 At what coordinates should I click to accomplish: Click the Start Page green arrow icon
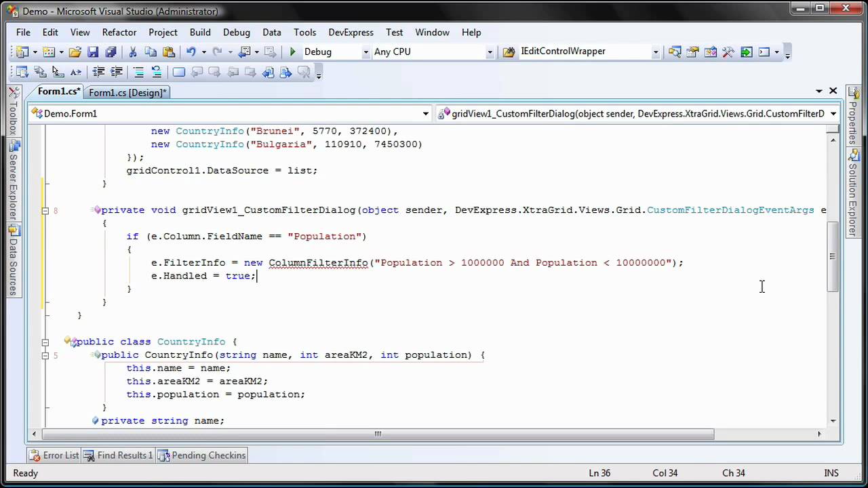(x=746, y=52)
